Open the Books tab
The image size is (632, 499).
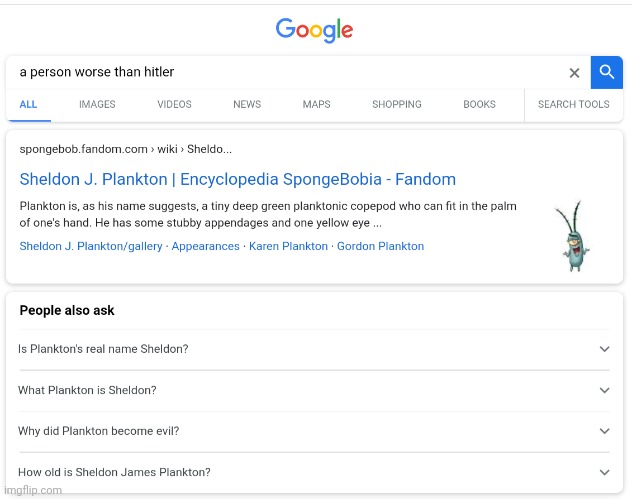coord(479,104)
